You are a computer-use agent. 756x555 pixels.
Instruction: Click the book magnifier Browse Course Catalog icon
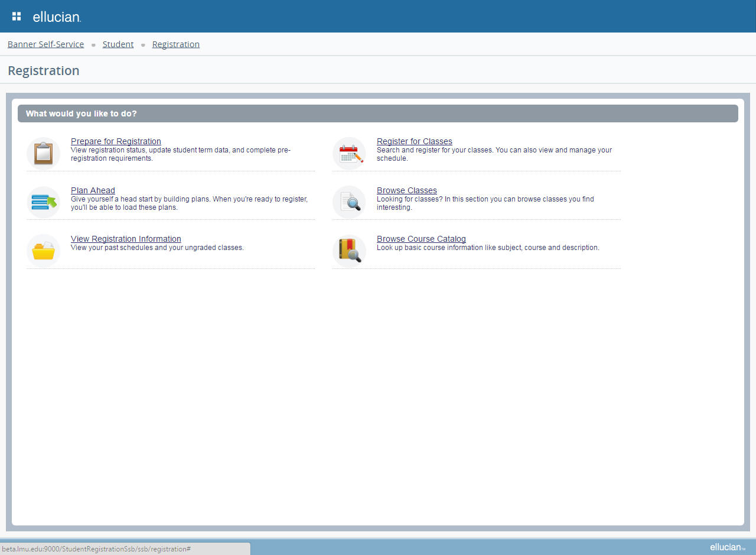pos(350,251)
